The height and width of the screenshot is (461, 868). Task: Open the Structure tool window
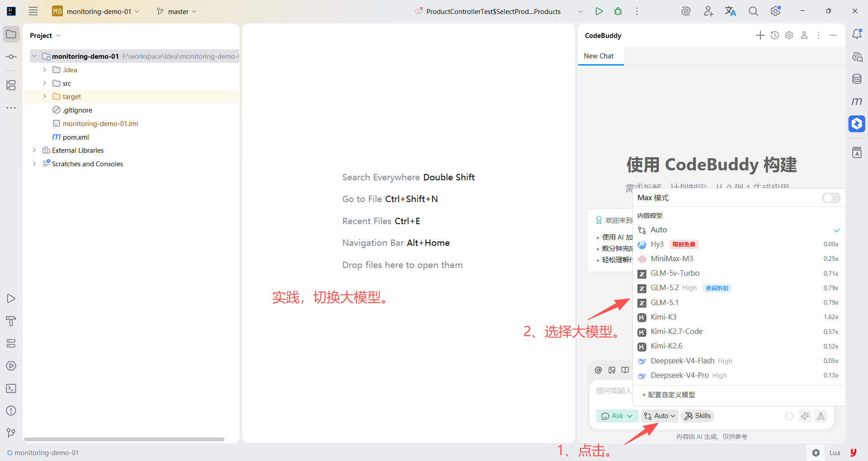(x=11, y=85)
